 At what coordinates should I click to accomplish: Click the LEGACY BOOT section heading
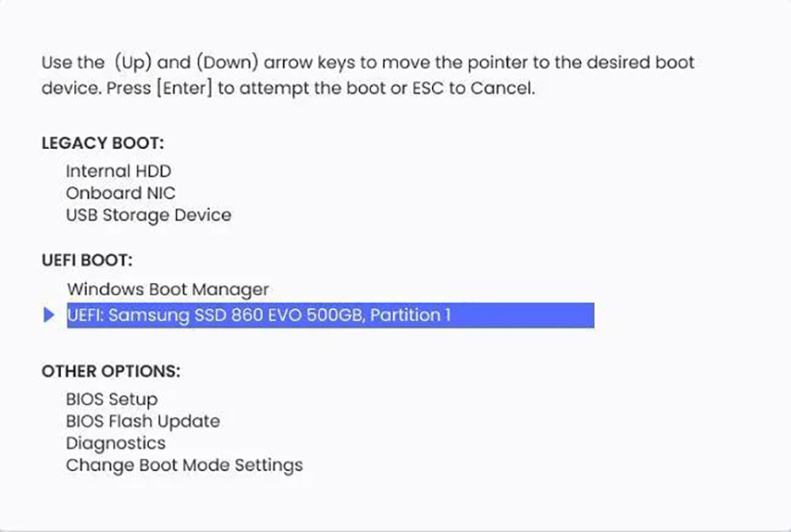pyautogui.click(x=103, y=143)
